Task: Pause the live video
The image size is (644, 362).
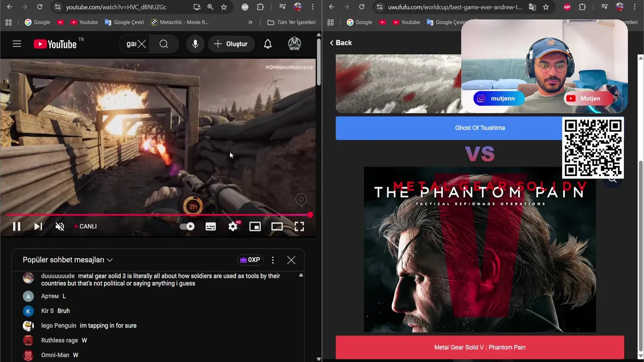Action: pos(16,226)
